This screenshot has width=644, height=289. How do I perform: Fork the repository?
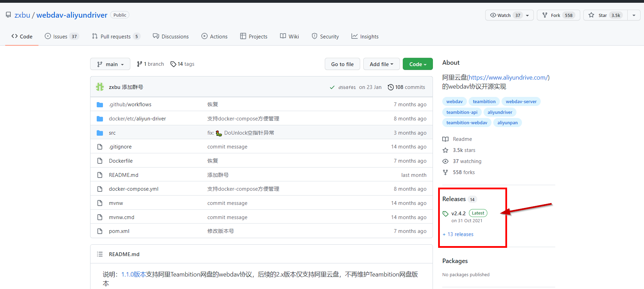pyautogui.click(x=558, y=15)
